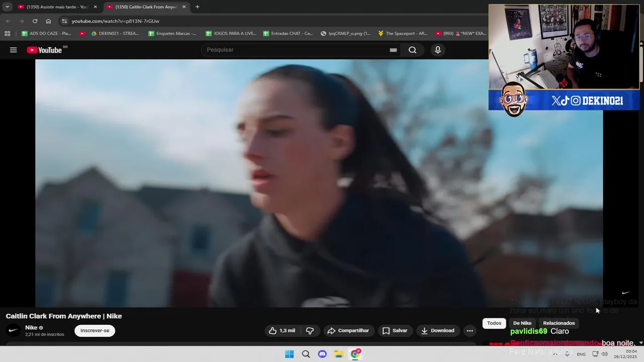Screen dimensions: 644x362
Task: Open the more actions ellipsis menu
Action: 469,330
